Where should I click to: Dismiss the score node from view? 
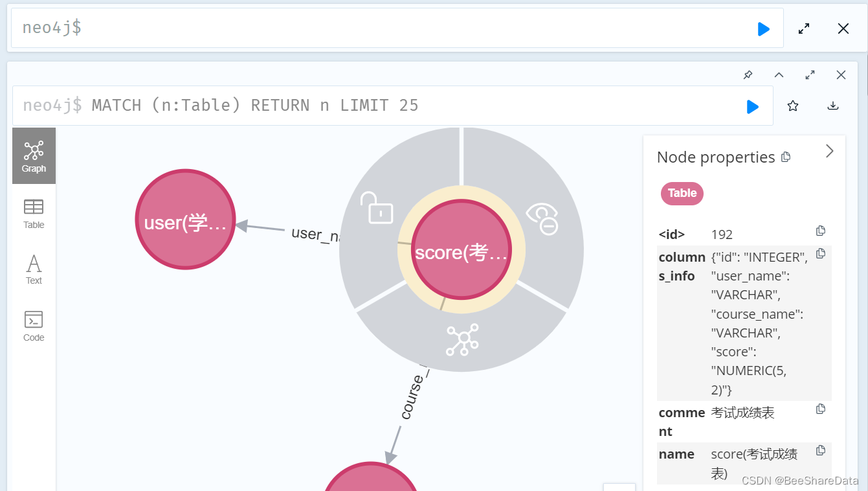[542, 218]
